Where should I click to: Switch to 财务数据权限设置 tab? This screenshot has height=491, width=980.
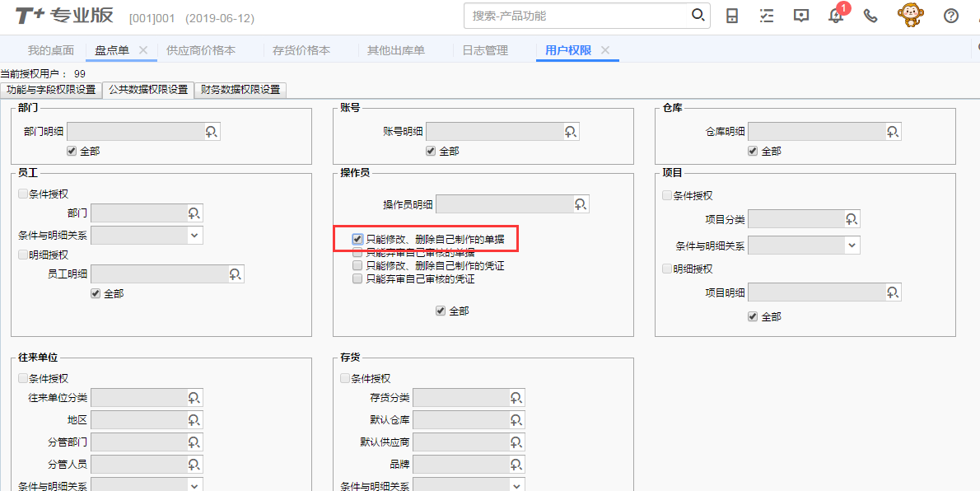[240, 90]
